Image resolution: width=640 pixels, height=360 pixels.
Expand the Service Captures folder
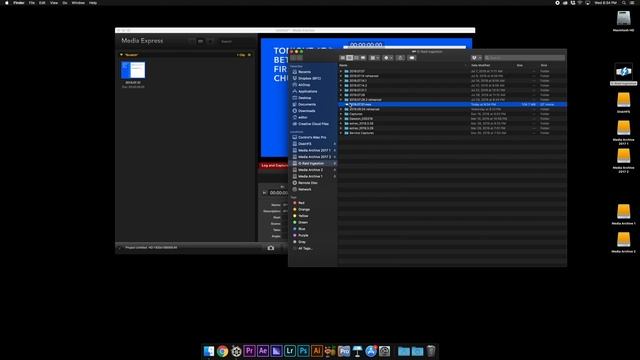[341, 133]
